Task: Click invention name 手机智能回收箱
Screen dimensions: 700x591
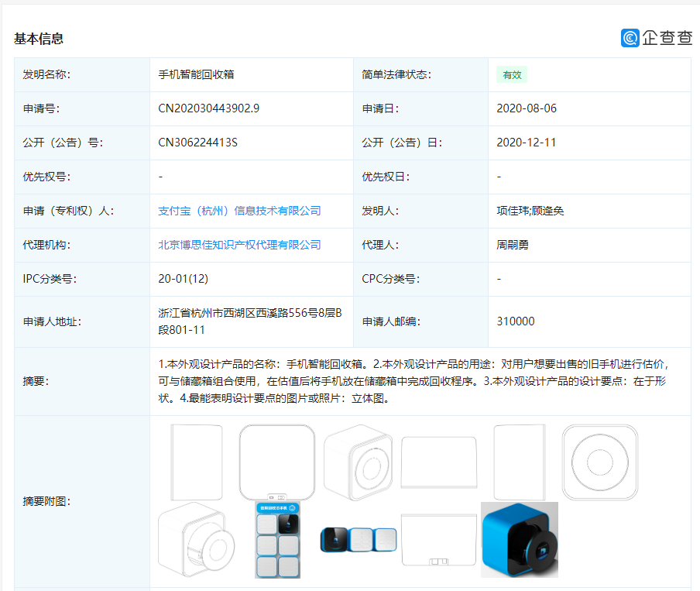Action: pyautogui.click(x=196, y=74)
